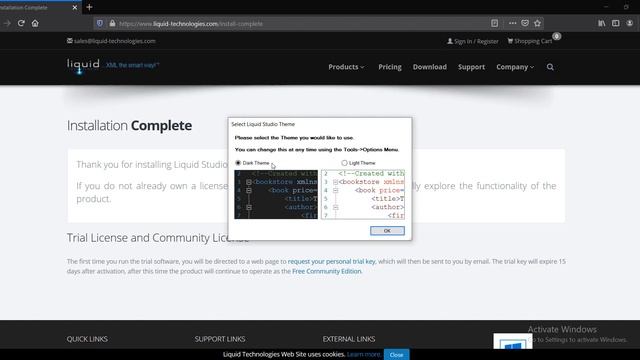Click the dark theme code preview
The height and width of the screenshot is (360, 640).
[x=276, y=194]
